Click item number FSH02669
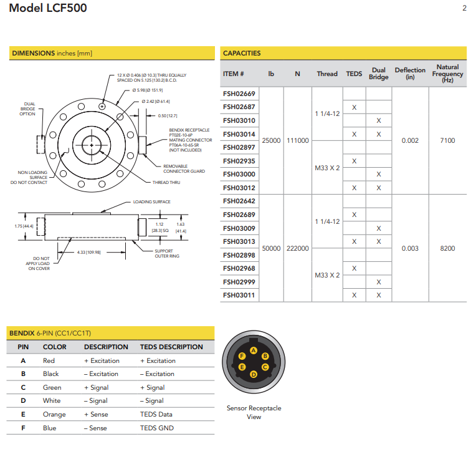This screenshot has height=449, width=476. tap(239, 94)
